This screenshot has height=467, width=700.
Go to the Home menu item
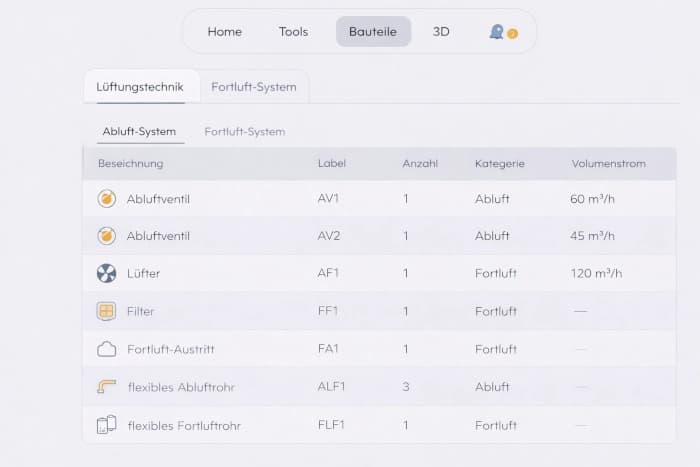click(224, 32)
